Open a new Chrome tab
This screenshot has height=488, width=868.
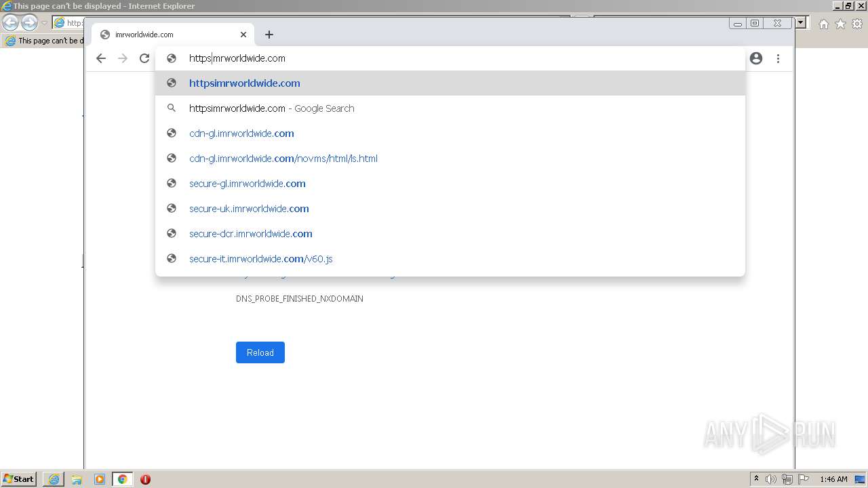click(x=269, y=35)
